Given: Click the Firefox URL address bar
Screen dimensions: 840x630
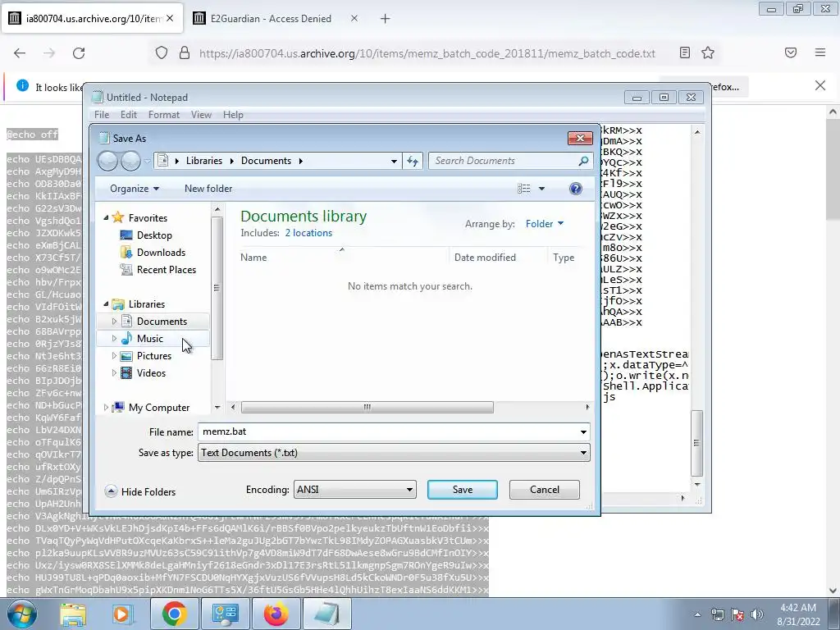Looking at the screenshot, I should point(427,53).
